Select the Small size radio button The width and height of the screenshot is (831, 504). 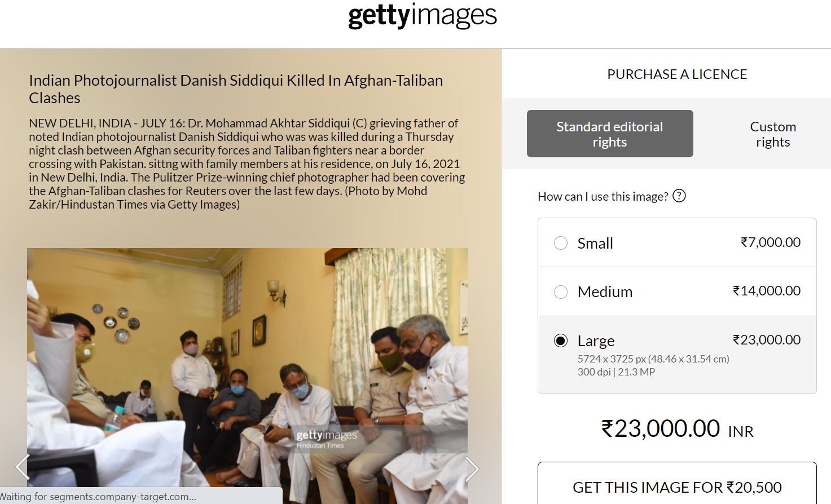click(x=561, y=243)
